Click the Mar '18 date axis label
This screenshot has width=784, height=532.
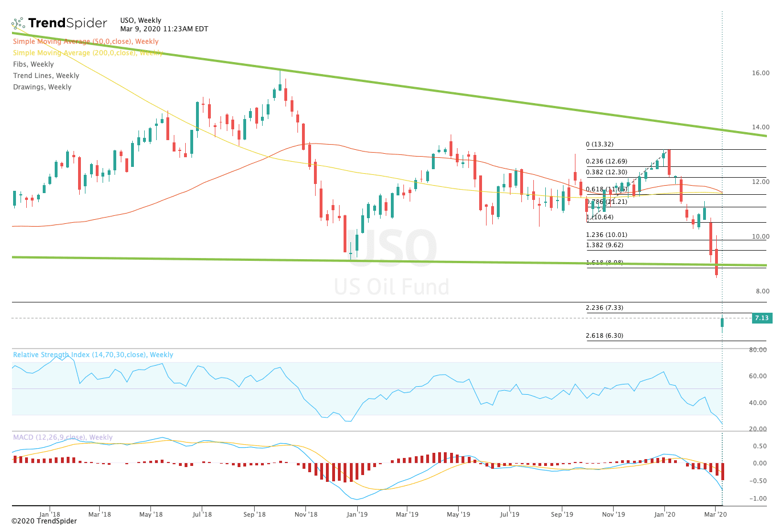[100, 514]
